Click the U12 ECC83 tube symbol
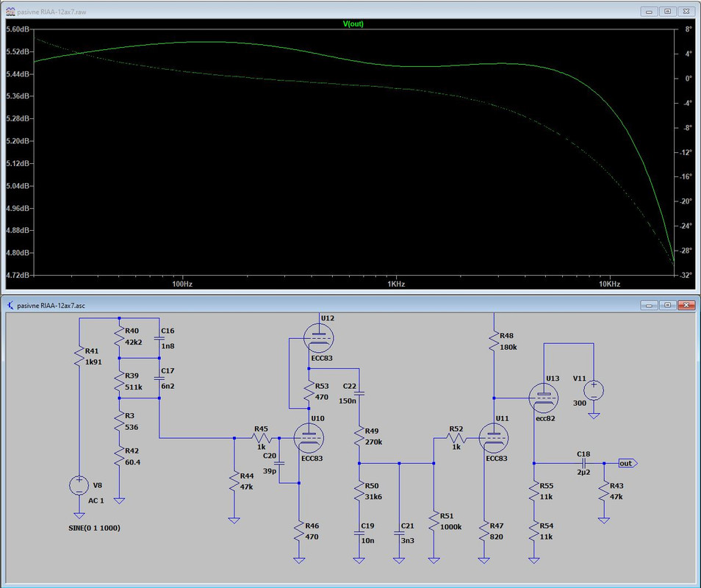 click(x=319, y=338)
